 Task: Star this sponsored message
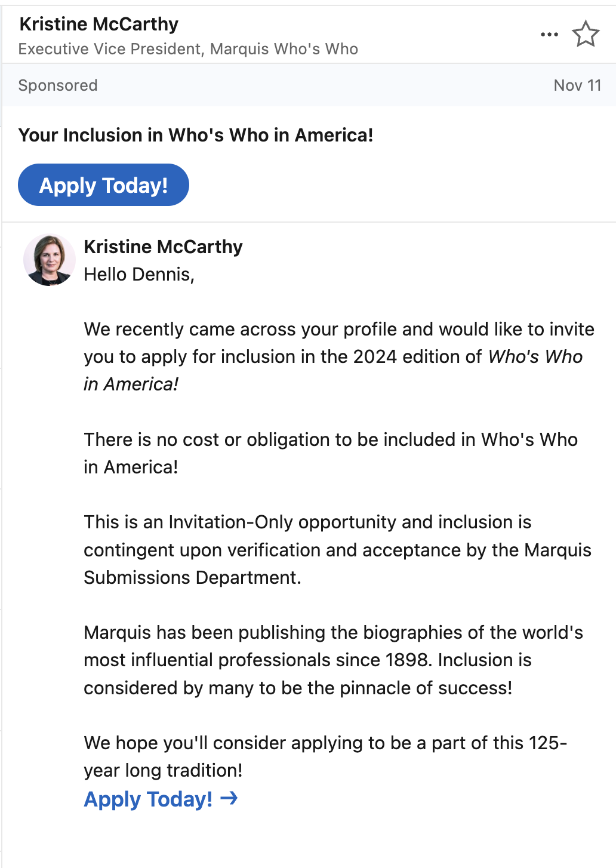point(586,34)
